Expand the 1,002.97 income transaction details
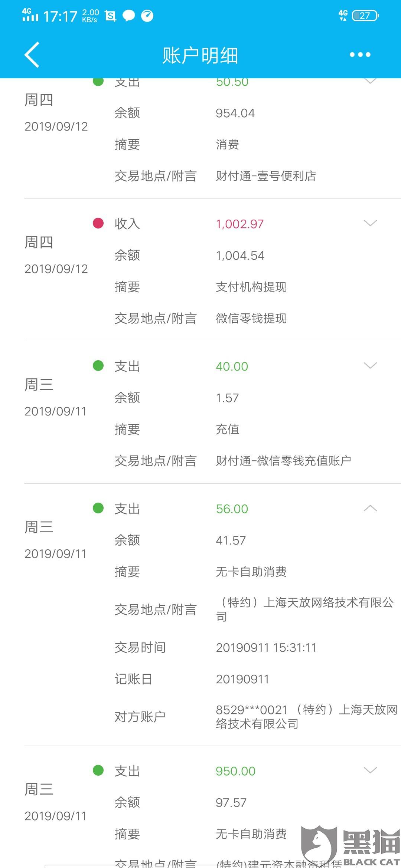401x868 pixels. [x=370, y=223]
